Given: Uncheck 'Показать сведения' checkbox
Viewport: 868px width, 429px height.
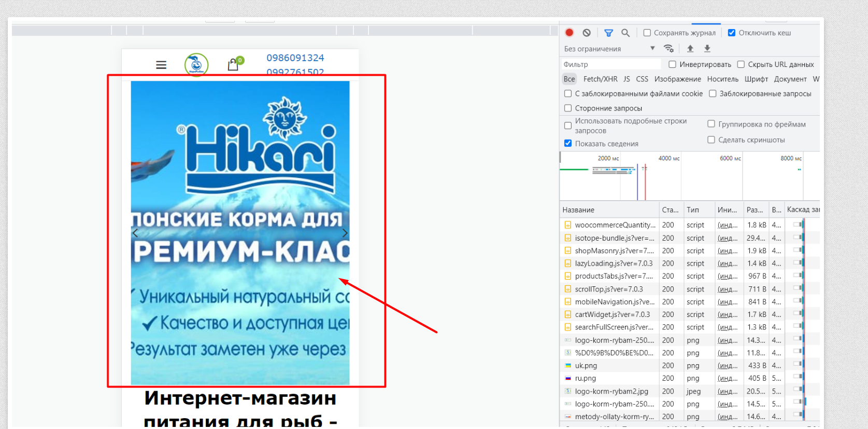Looking at the screenshot, I should (568, 143).
